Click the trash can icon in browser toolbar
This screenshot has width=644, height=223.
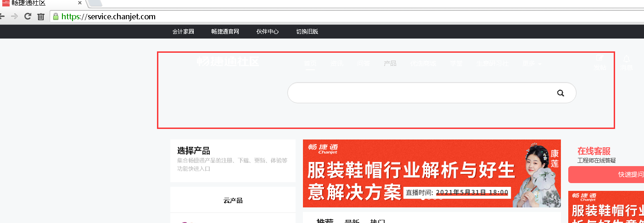pyautogui.click(x=41, y=17)
